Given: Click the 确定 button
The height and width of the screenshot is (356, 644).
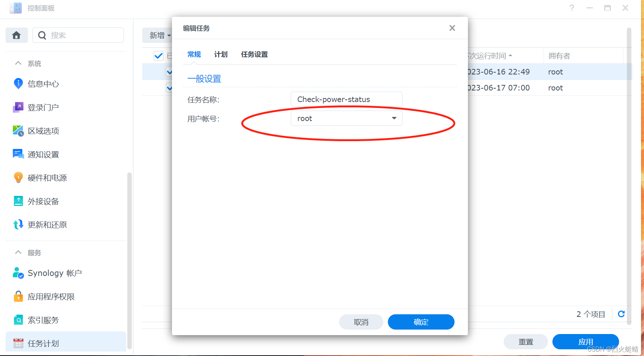Looking at the screenshot, I should coord(421,322).
